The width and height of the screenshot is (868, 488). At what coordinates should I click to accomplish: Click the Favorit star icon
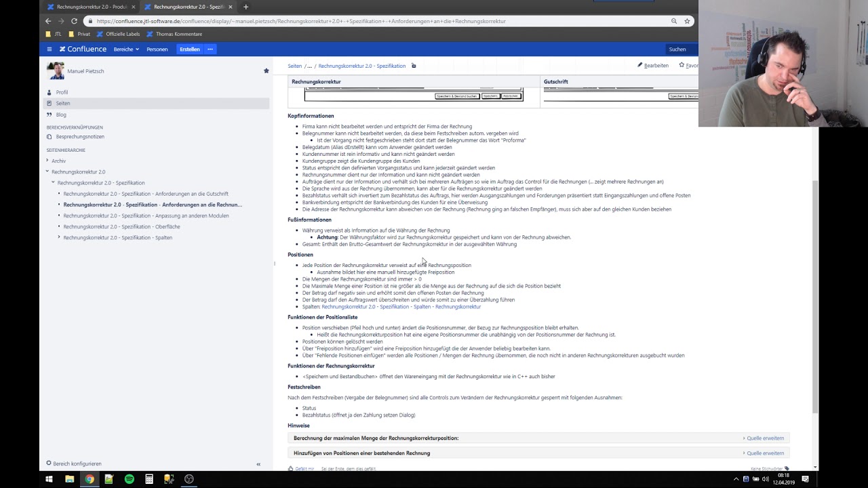coord(682,65)
